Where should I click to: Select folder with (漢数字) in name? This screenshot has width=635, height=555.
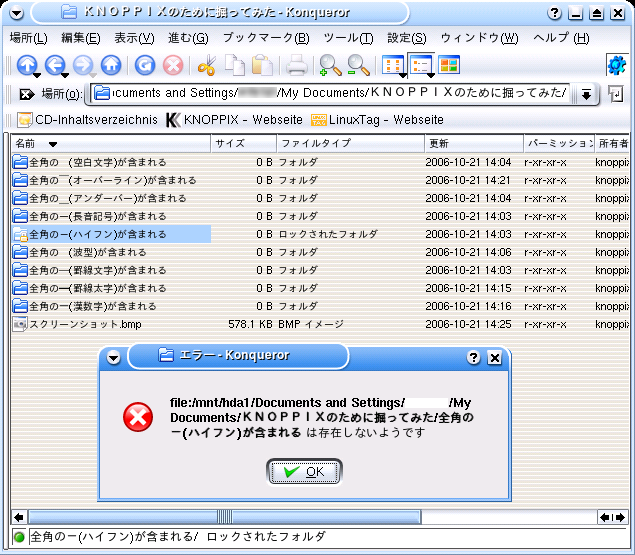[x=84, y=306]
